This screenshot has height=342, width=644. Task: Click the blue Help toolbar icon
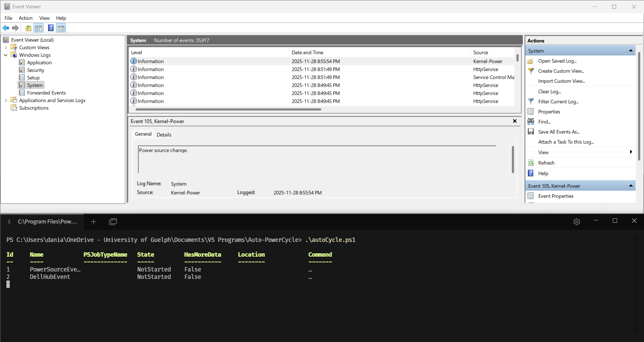[51, 28]
